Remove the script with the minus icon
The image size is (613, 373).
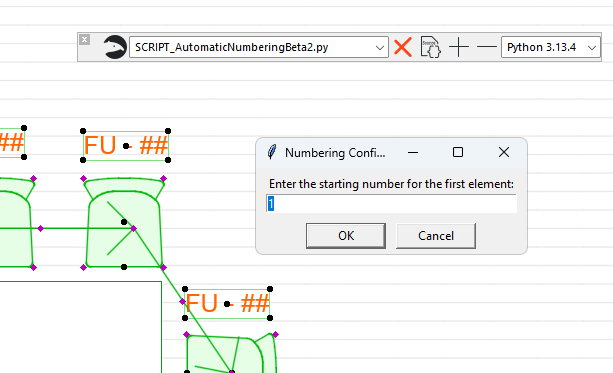pyautogui.click(x=486, y=47)
